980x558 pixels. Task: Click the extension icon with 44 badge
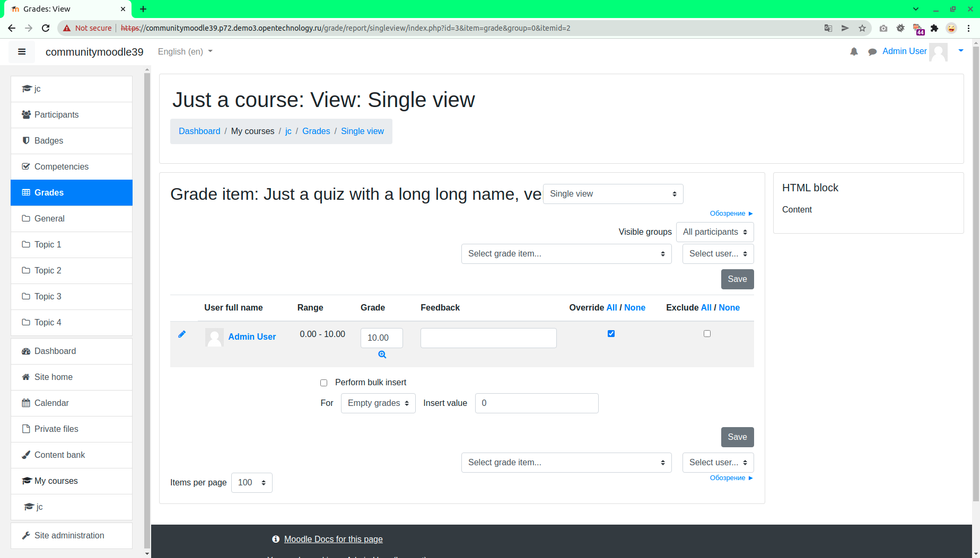[918, 29]
